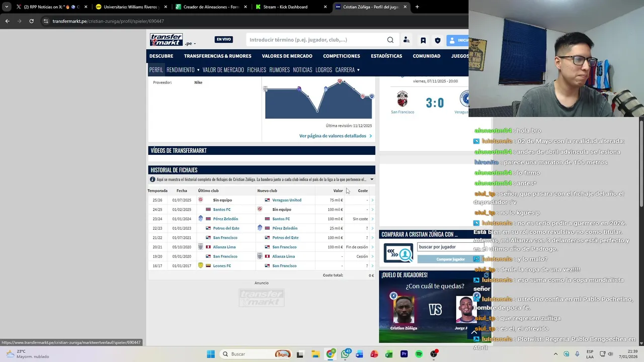Viewport: 644px width, 362px height.
Task: Click Alianza Lima in Nuevo club column
Action: (x=284, y=256)
